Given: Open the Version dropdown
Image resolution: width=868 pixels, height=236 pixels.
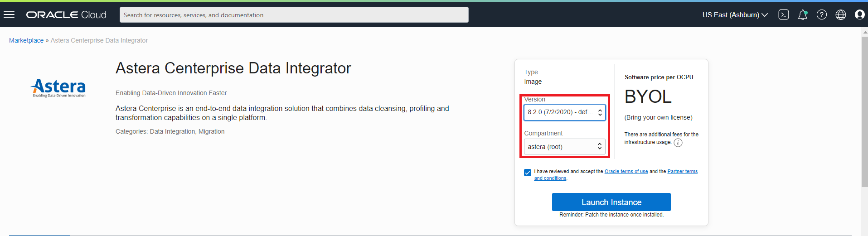Looking at the screenshot, I should point(564,112).
